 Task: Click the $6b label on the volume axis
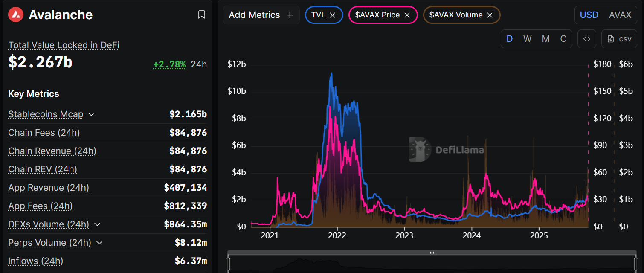click(x=626, y=64)
